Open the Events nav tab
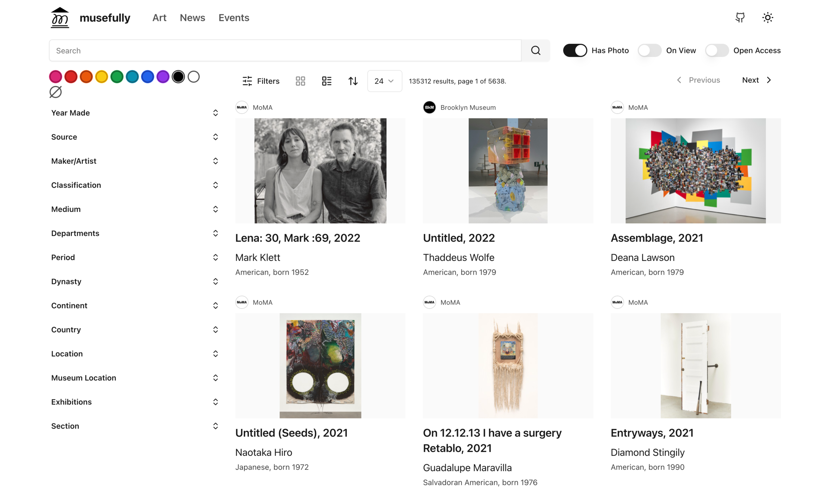 coord(234,18)
